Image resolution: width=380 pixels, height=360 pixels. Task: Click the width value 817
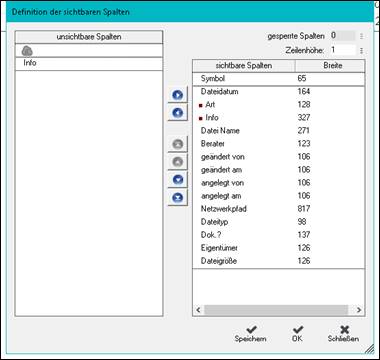pyautogui.click(x=304, y=209)
